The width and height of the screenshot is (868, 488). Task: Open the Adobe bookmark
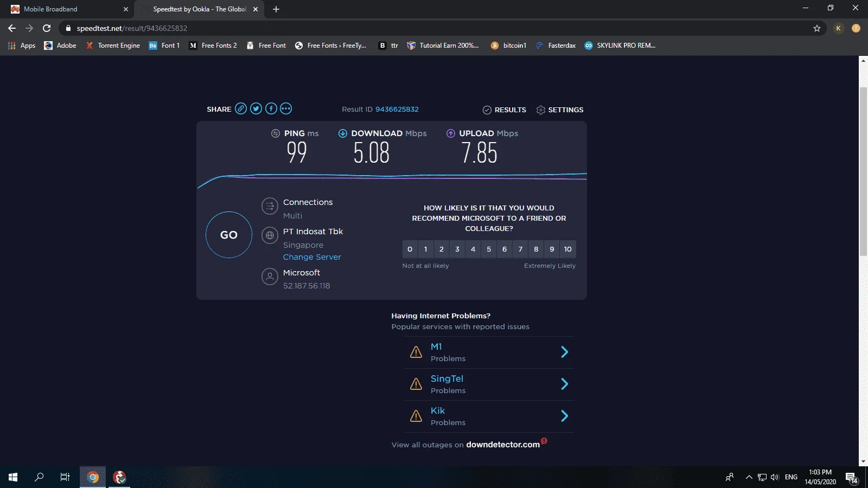pos(60,46)
